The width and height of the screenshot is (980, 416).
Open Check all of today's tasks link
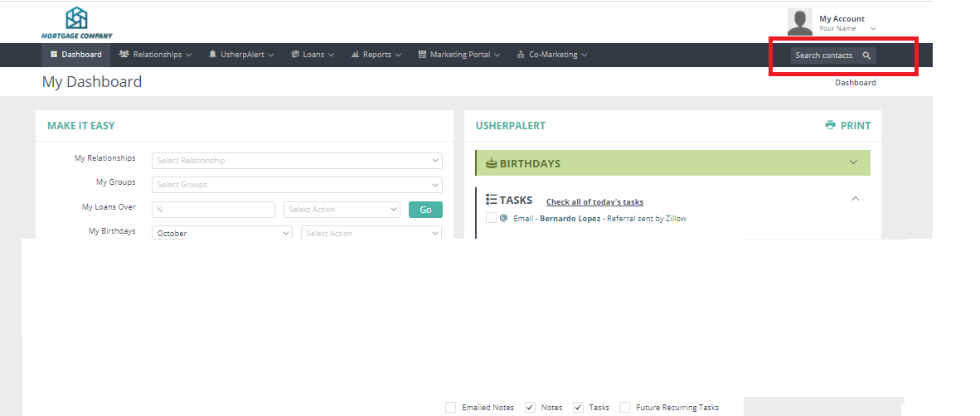coord(594,202)
